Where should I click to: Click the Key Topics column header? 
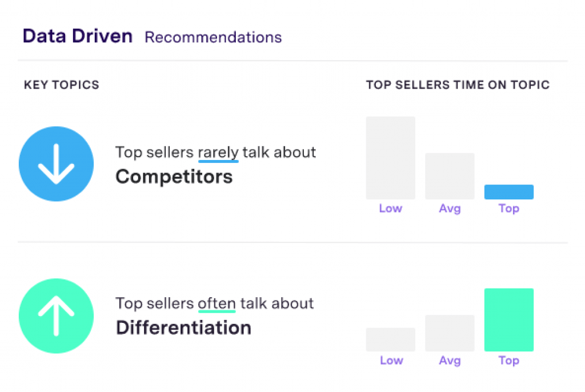(62, 85)
